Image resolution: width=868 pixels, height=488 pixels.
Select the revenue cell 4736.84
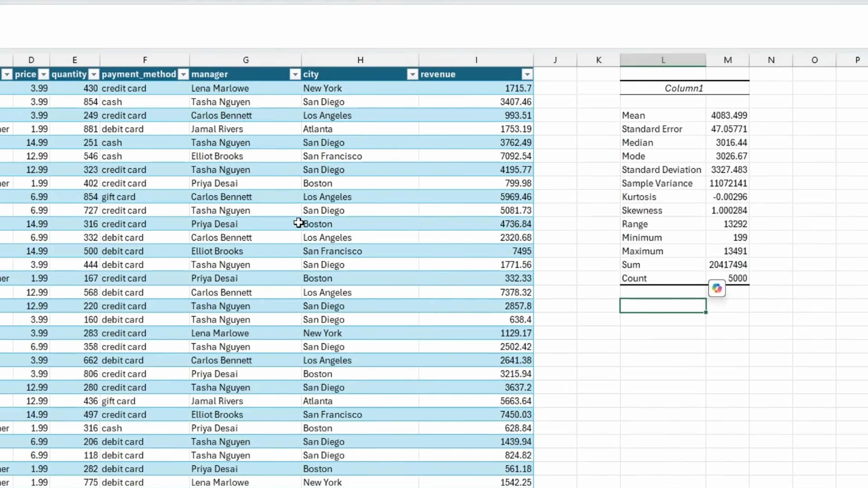[476, 224]
